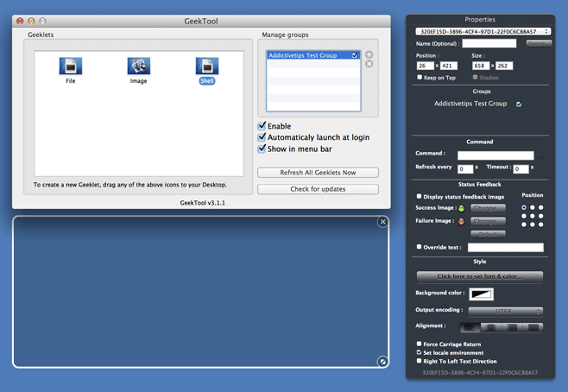
Task: Toggle Show in menu bar
Action: [262, 149]
